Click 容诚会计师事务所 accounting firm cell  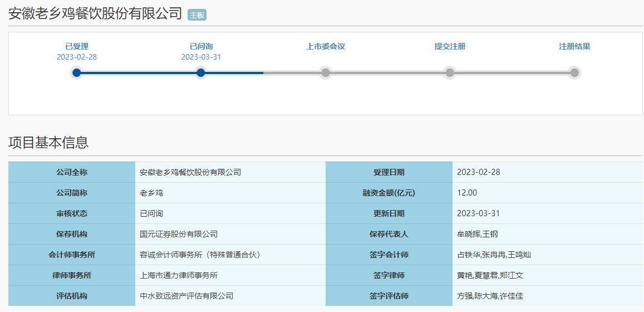click(x=200, y=255)
